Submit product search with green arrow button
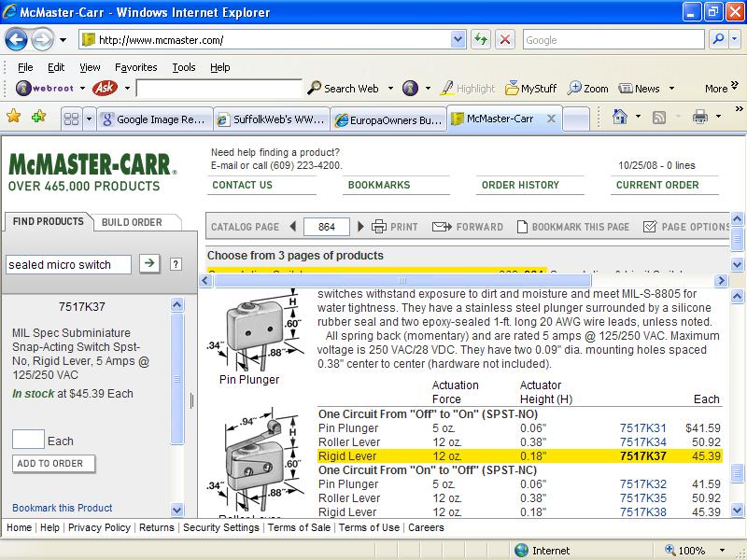Image resolution: width=747 pixels, height=560 pixels. pos(148,264)
